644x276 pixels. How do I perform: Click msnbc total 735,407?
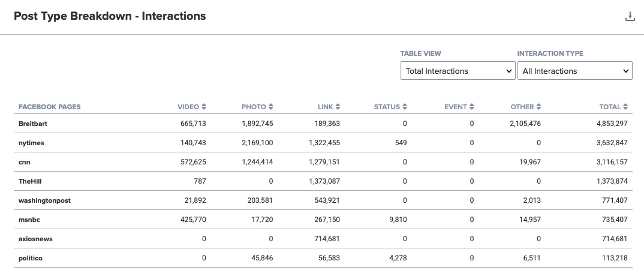(x=615, y=220)
